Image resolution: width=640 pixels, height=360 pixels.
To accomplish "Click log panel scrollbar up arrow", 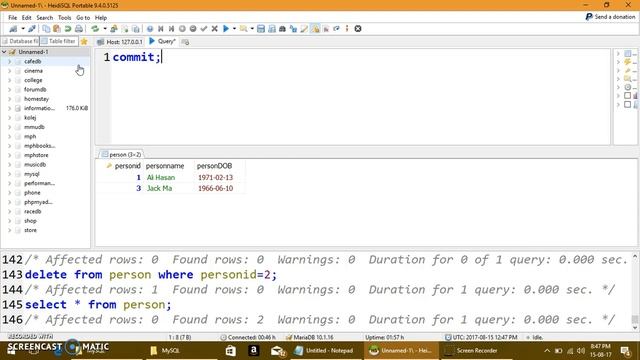I will tap(635, 257).
